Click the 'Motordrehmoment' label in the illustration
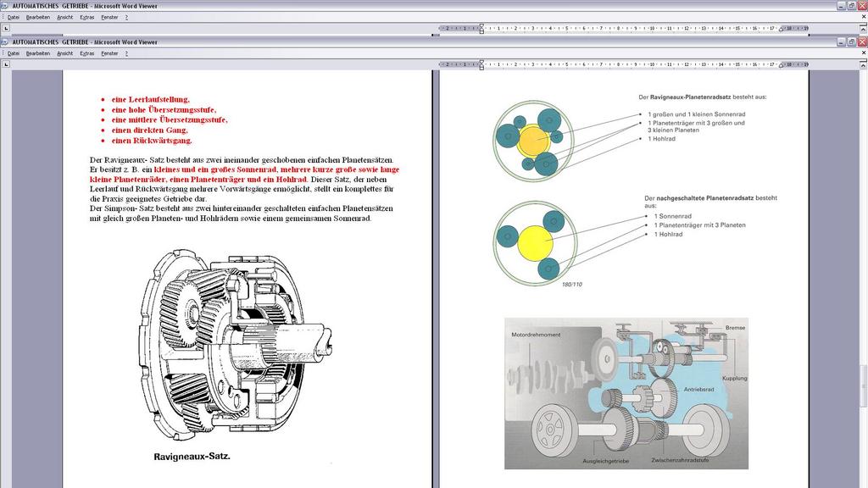 pos(536,335)
